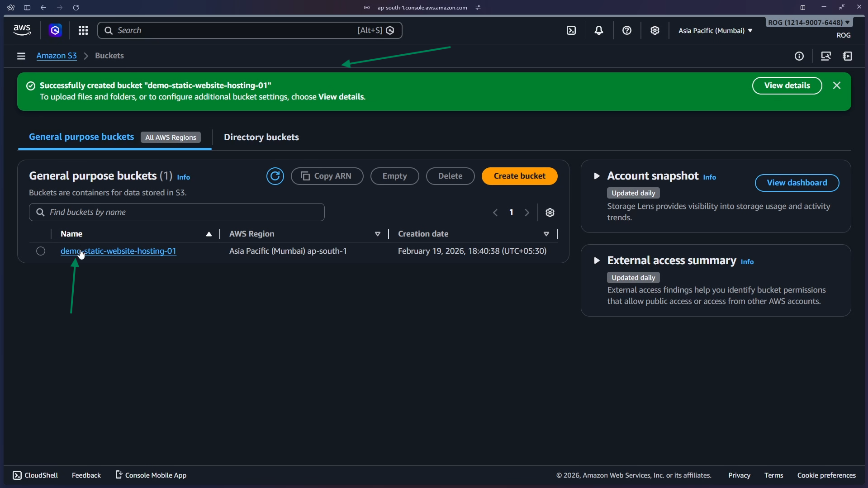Open page preferences with the gear beside pagination
The image size is (868, 488).
(550, 212)
